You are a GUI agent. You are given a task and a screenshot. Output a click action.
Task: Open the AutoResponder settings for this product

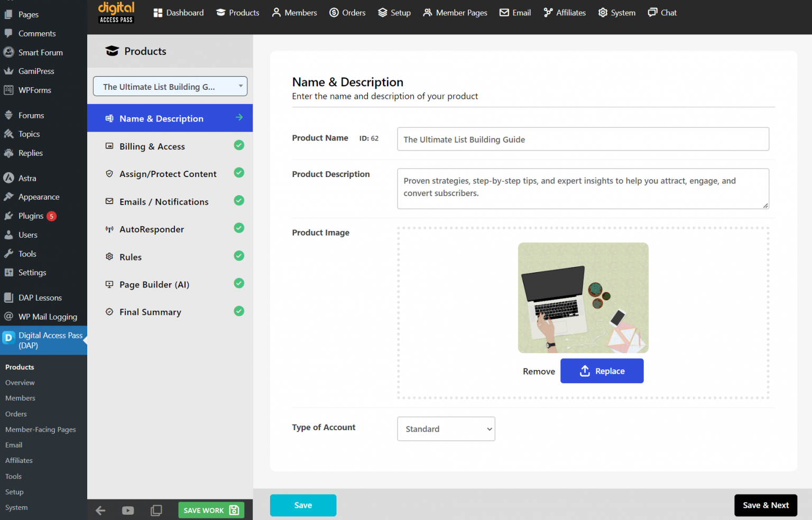pos(151,229)
